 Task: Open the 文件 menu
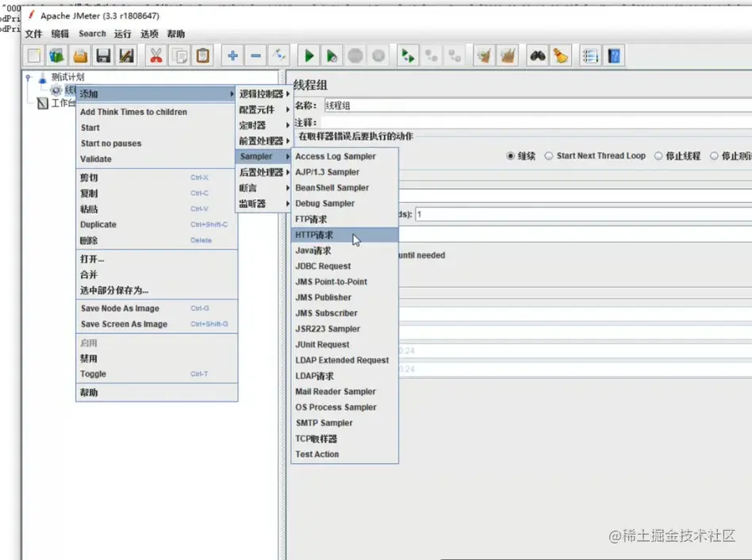(33, 34)
